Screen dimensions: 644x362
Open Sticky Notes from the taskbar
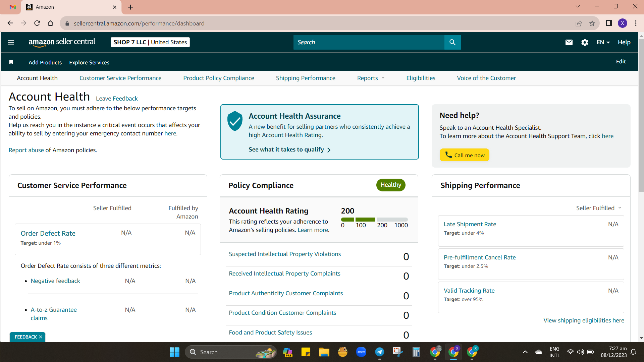tap(306, 352)
